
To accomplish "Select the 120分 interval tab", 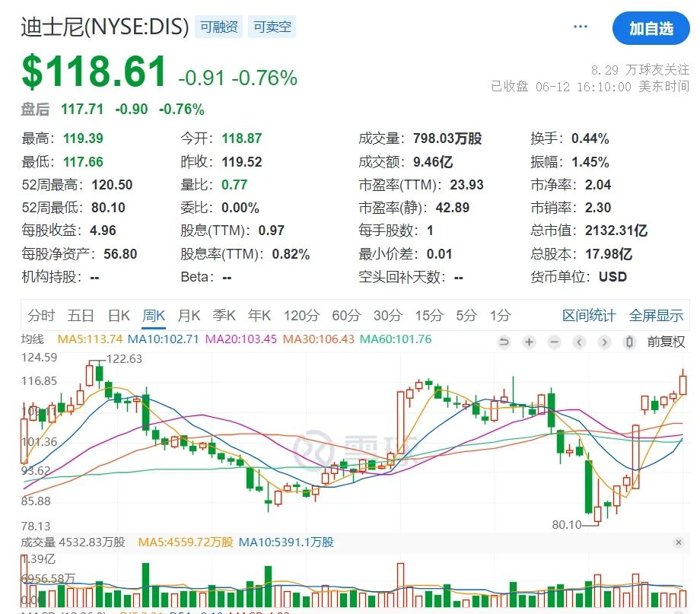I will coord(301,316).
